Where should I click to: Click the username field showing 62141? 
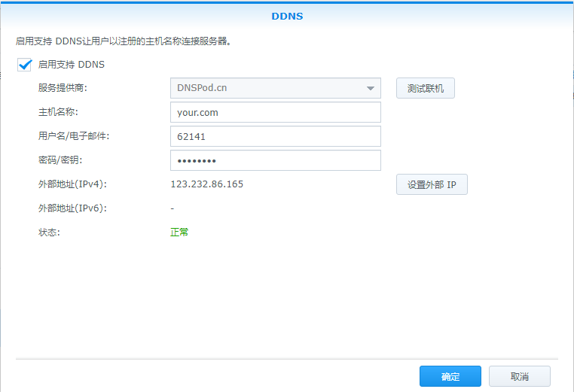point(275,137)
